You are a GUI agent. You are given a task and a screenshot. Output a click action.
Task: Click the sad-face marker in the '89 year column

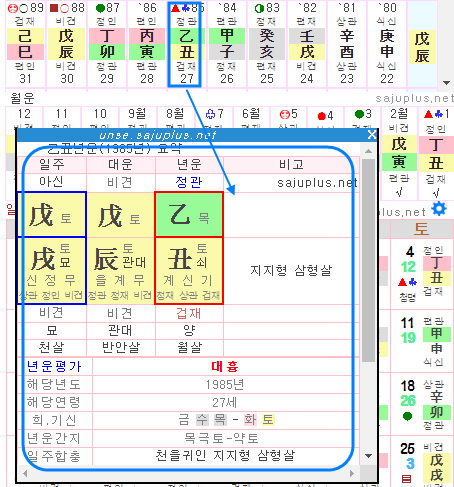point(12,8)
